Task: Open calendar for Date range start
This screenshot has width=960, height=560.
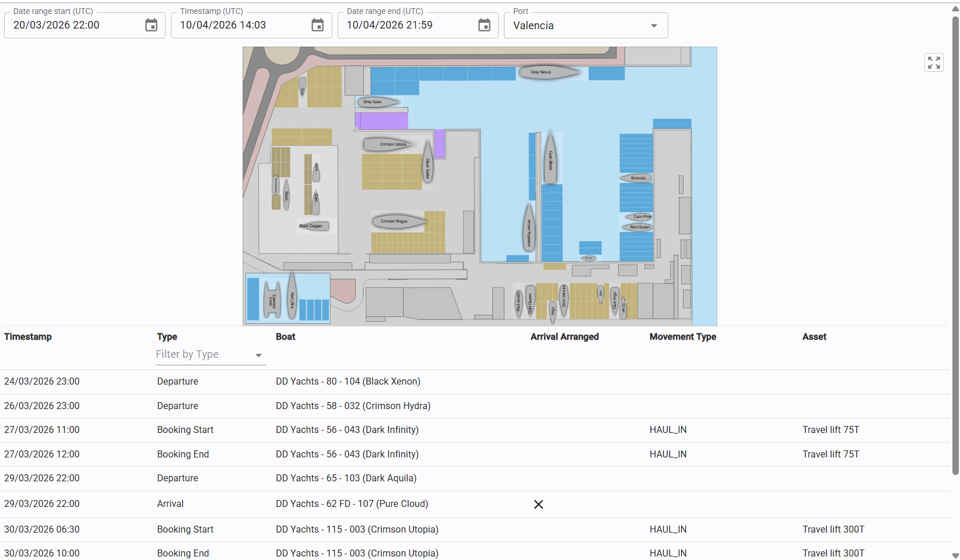Action: [151, 25]
